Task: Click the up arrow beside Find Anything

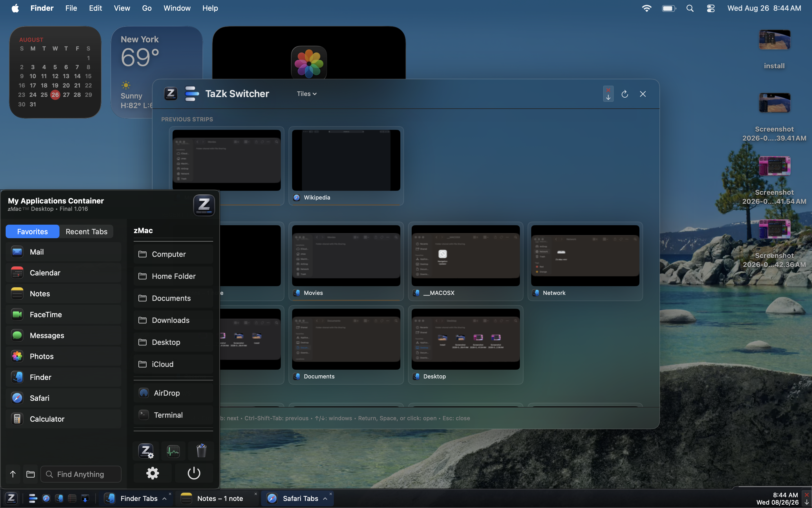Action: [13, 474]
